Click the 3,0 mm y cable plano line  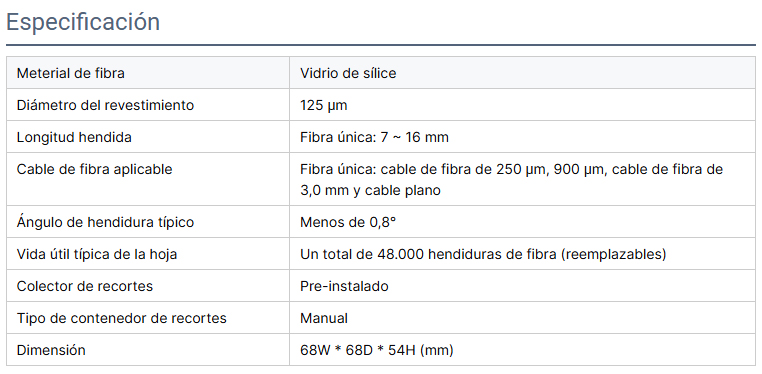point(370,190)
